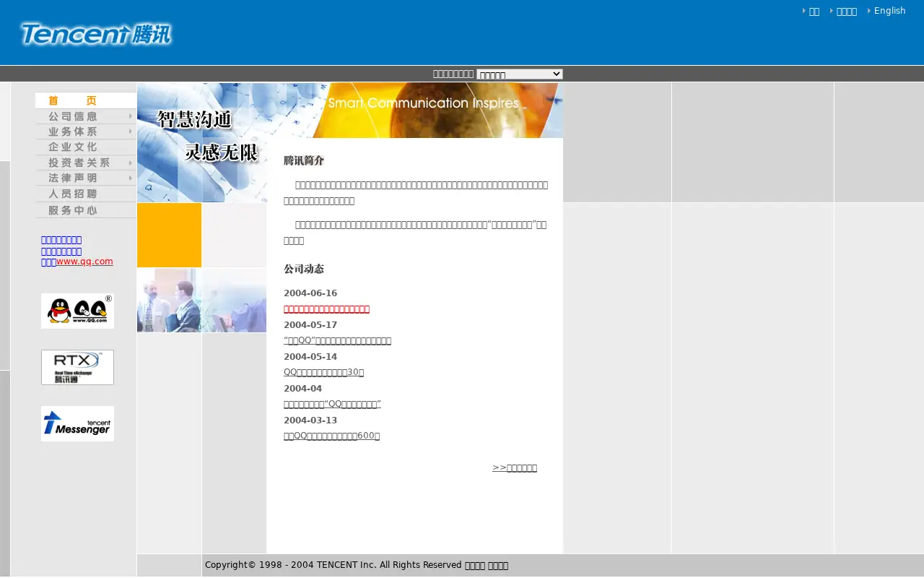Screen dimensions: 924x578
Task: Open the news link ending in 600
Action: coord(331,436)
